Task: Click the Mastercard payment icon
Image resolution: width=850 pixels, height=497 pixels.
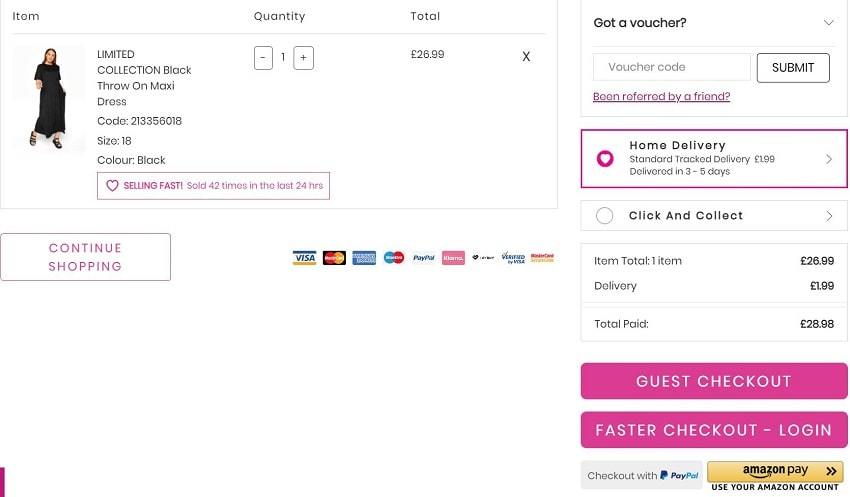Action: click(334, 258)
